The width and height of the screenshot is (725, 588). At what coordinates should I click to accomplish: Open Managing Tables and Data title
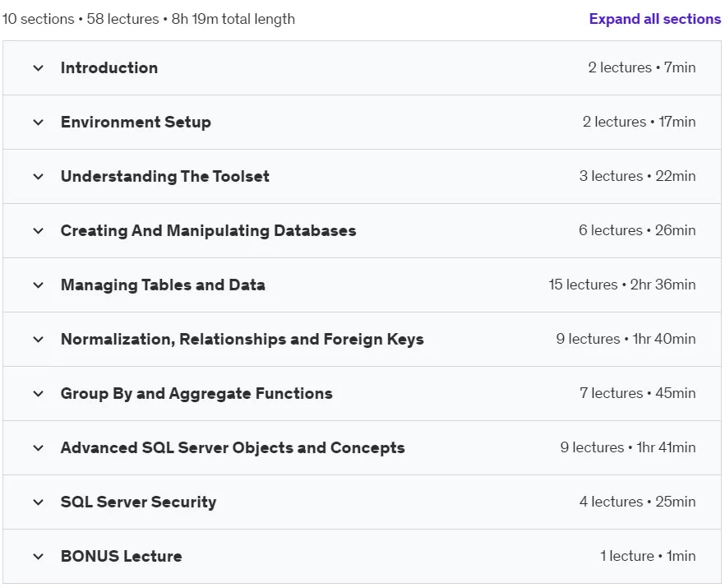tap(163, 285)
